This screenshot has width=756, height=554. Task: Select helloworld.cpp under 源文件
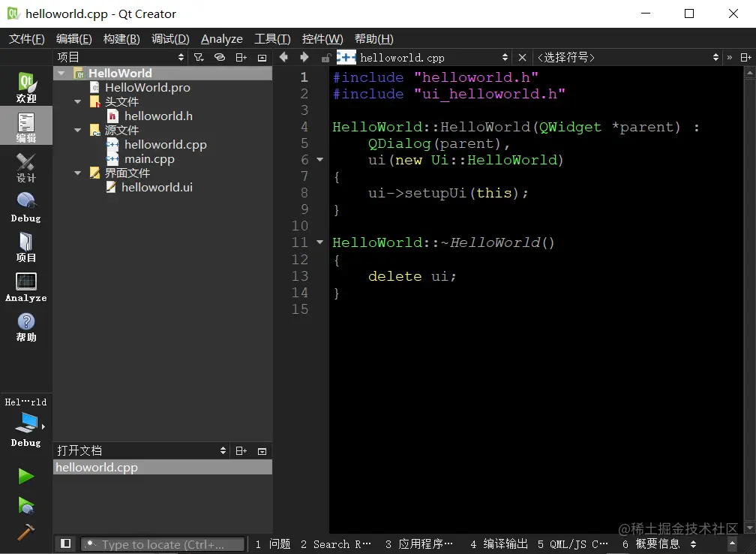[x=165, y=144]
